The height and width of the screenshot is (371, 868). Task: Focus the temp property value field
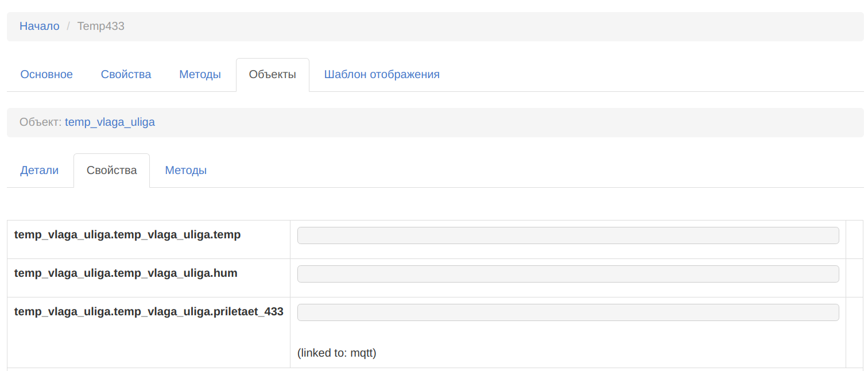568,235
